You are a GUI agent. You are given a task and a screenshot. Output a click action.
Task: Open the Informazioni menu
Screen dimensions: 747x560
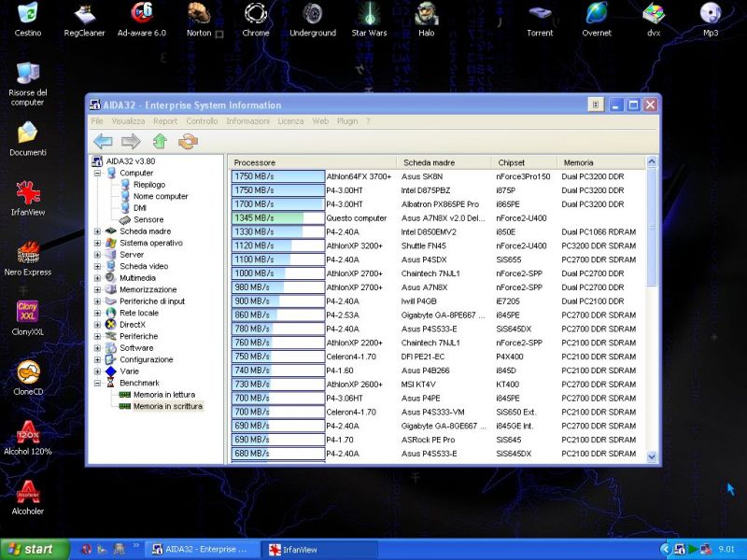tap(247, 121)
